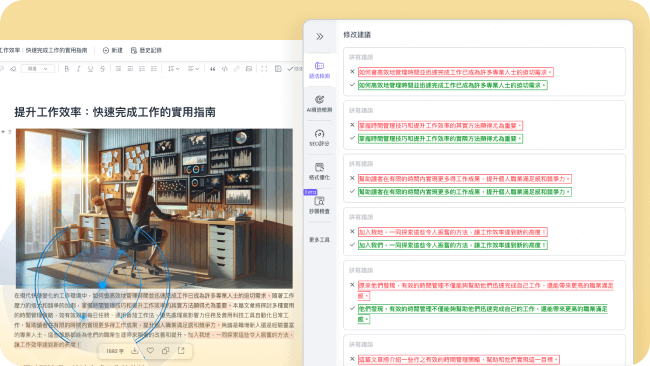Open the SEO評分 scoring tool
This screenshot has height=366, width=650.
(x=319, y=138)
